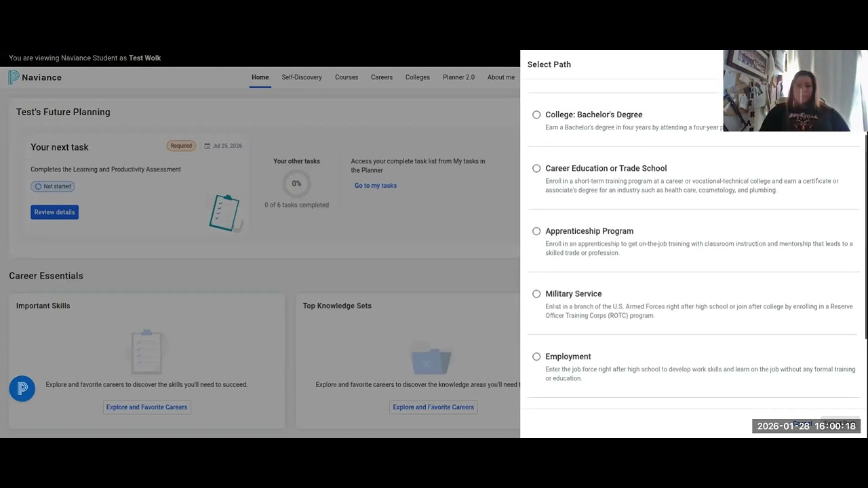
Task: Click Explore and Favorite Careers under Top Knowledge Sets
Action: point(433,407)
